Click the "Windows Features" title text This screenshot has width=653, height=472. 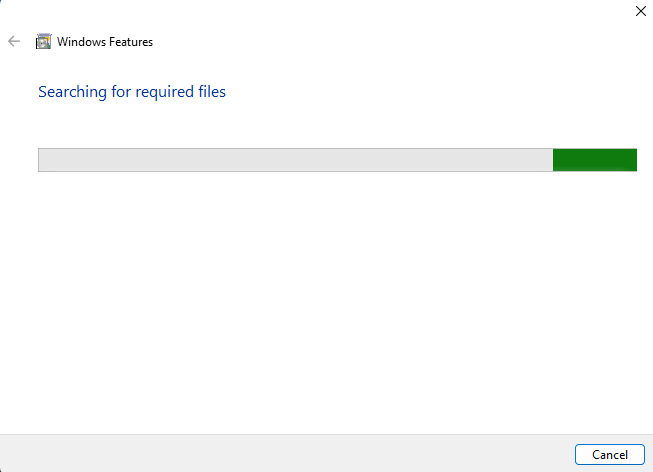click(x=105, y=42)
